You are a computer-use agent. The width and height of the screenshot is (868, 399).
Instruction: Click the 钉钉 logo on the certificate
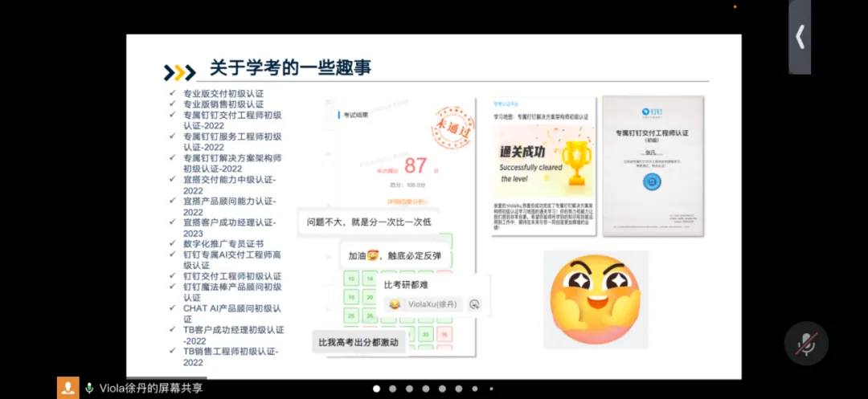pyautogui.click(x=652, y=112)
